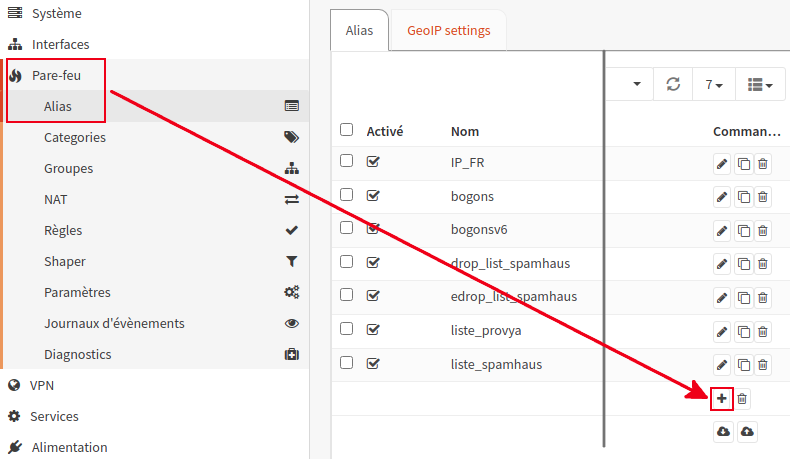Select the bogonsv6 row checkbox
Screen dimensions: 790x459
[x=347, y=228]
